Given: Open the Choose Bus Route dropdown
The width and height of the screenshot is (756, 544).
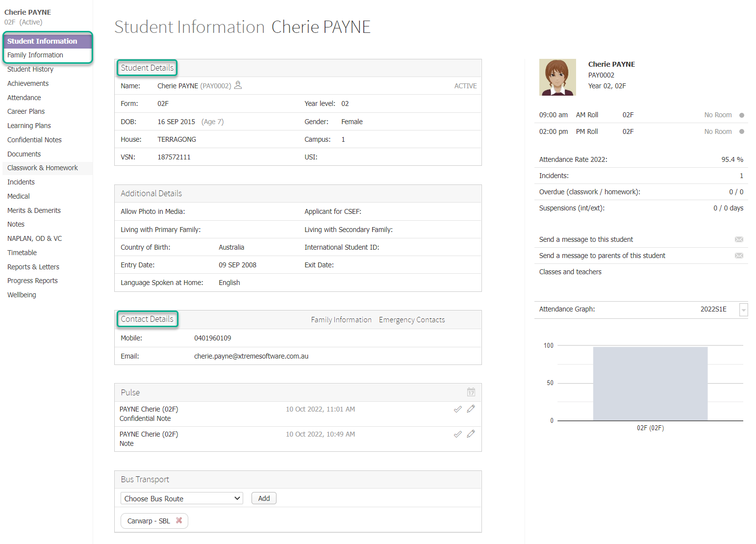Looking at the screenshot, I should pyautogui.click(x=181, y=498).
